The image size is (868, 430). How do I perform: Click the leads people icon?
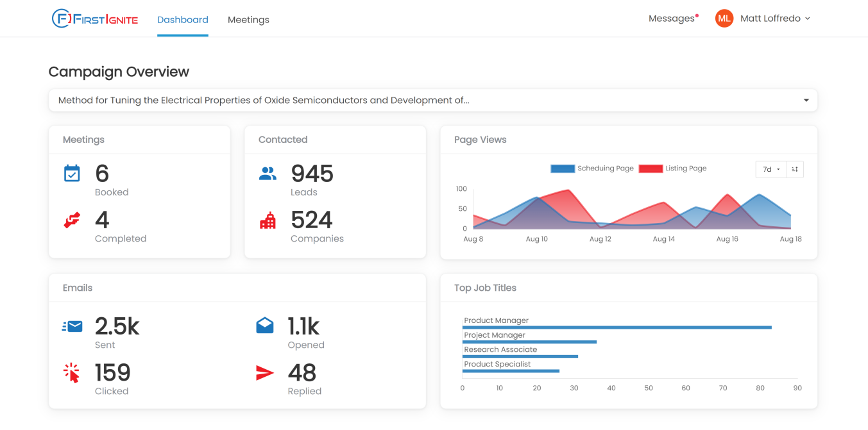(x=268, y=173)
